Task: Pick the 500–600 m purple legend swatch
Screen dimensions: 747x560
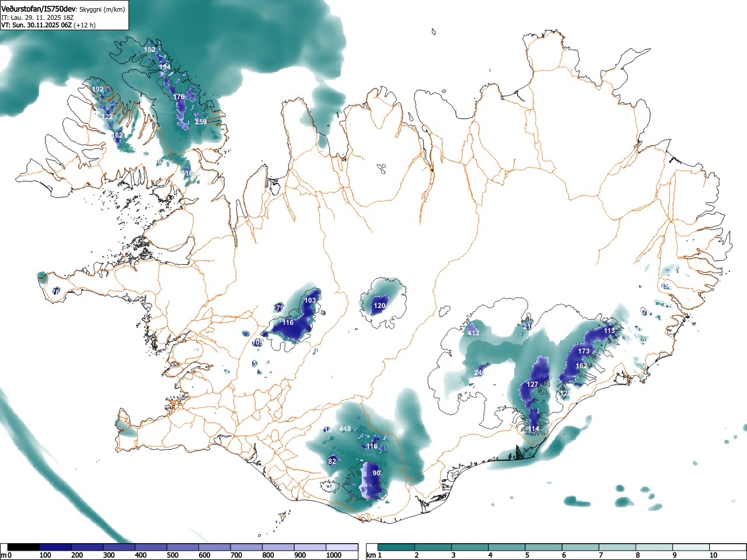Action: tap(183, 547)
